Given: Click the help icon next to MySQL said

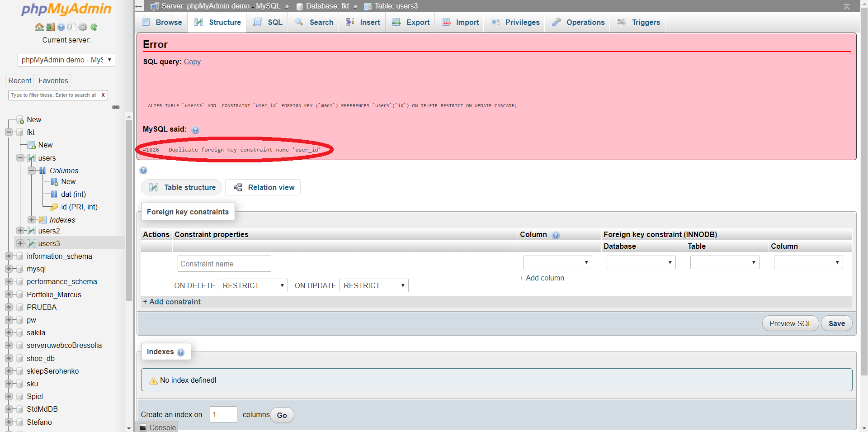Looking at the screenshot, I should coord(196,130).
